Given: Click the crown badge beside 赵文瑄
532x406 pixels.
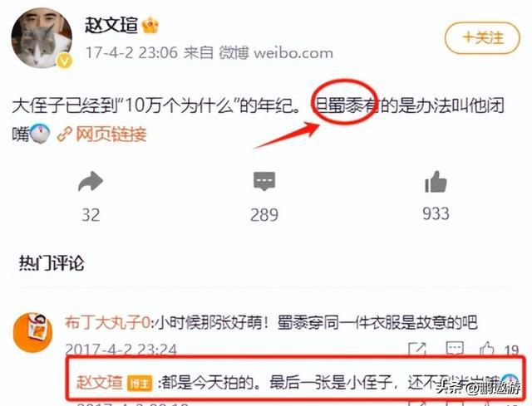Looking at the screenshot, I should tap(150, 26).
